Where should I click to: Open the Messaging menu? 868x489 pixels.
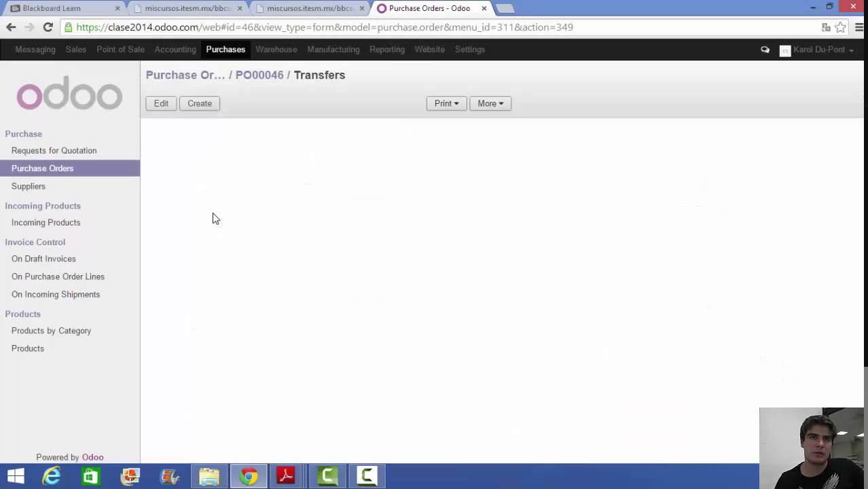click(35, 50)
